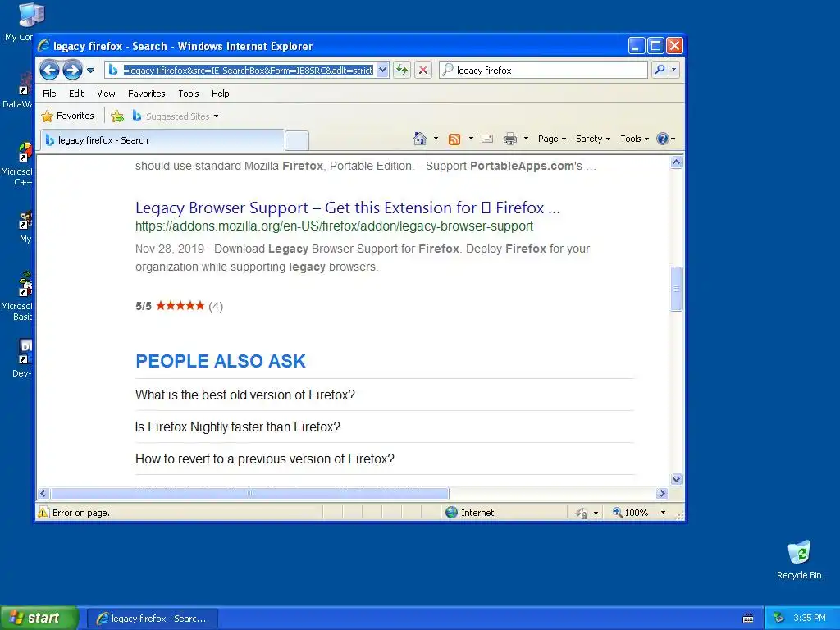Click the addons.mozilla.org green URL

coord(334,226)
